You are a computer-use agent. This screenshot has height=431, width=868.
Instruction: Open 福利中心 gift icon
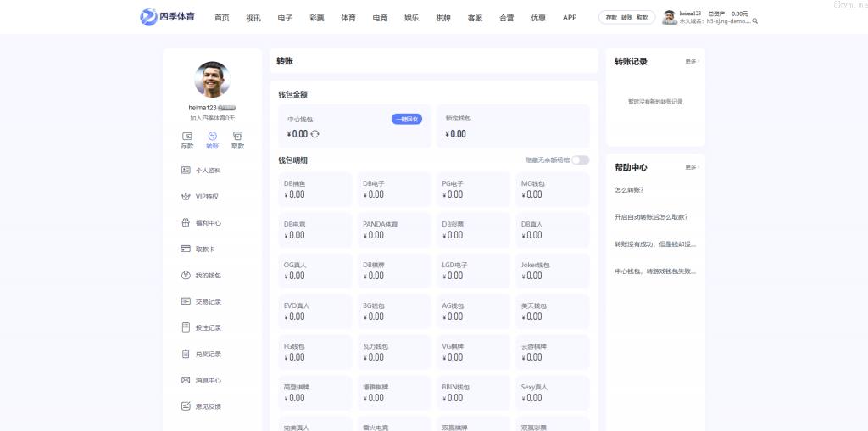(186, 223)
